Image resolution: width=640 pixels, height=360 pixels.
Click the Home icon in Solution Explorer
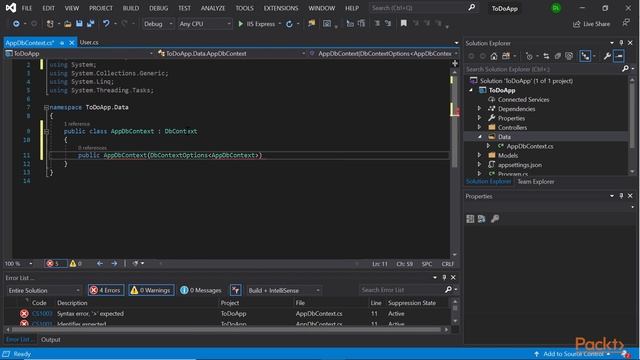pos(494,56)
